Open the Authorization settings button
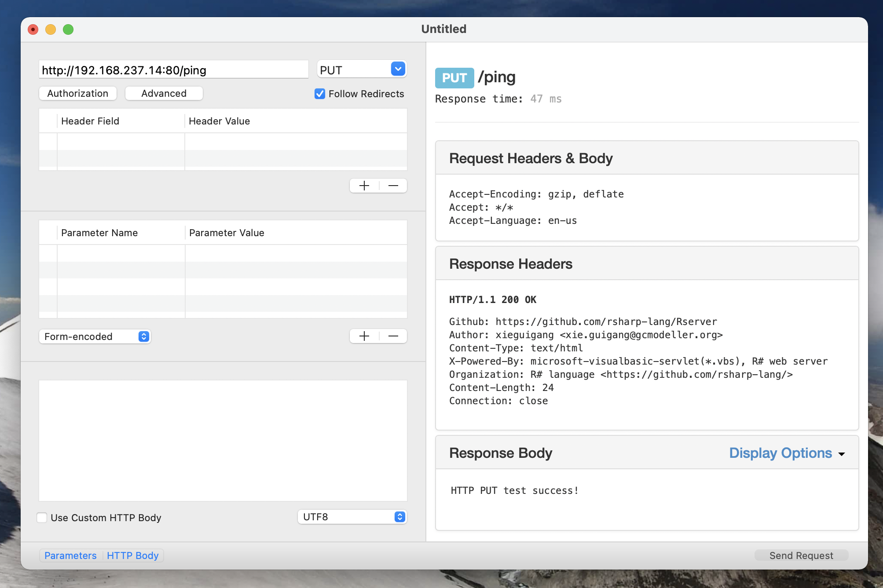 pos(78,93)
